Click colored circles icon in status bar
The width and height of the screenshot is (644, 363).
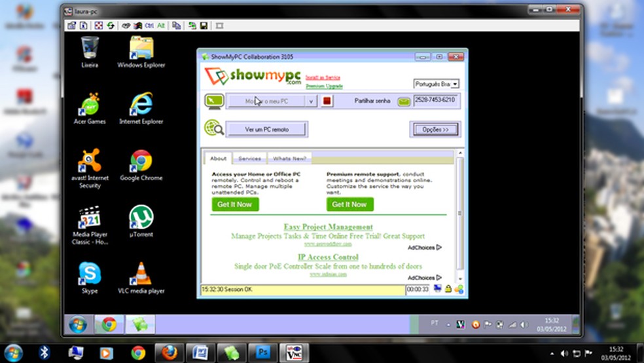[x=459, y=290]
